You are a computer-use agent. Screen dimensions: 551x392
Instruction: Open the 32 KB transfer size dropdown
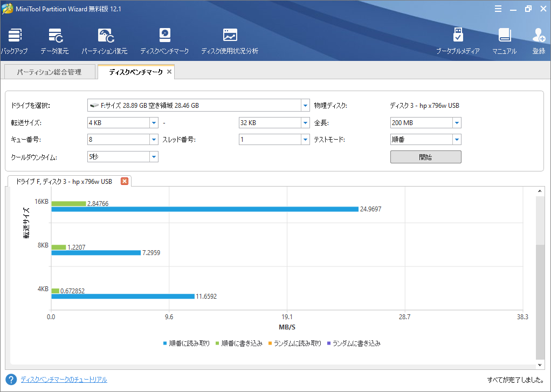pos(305,123)
